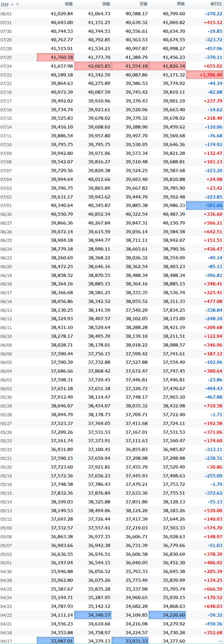This screenshot has height=644, width=224.
Task: Select the 08/01 date cell
Action: (6, 14)
